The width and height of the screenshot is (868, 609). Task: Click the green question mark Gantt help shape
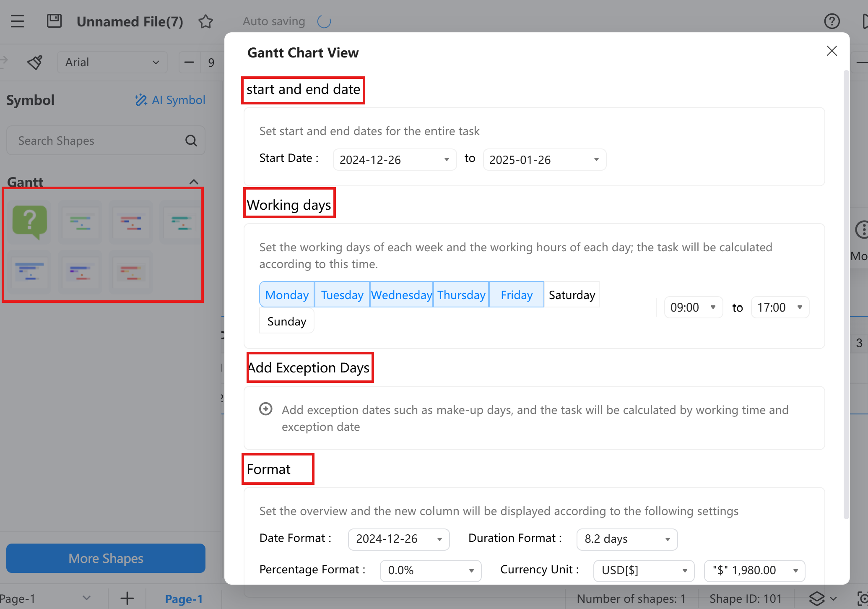click(x=30, y=222)
